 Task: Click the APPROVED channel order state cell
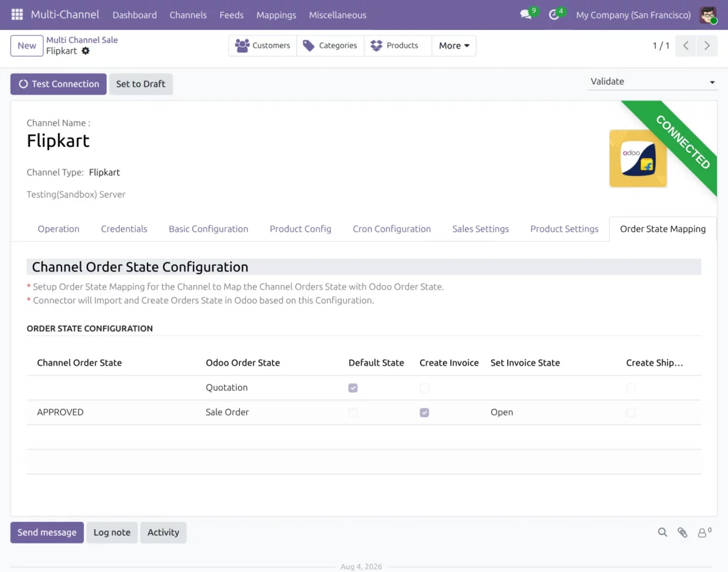60,412
